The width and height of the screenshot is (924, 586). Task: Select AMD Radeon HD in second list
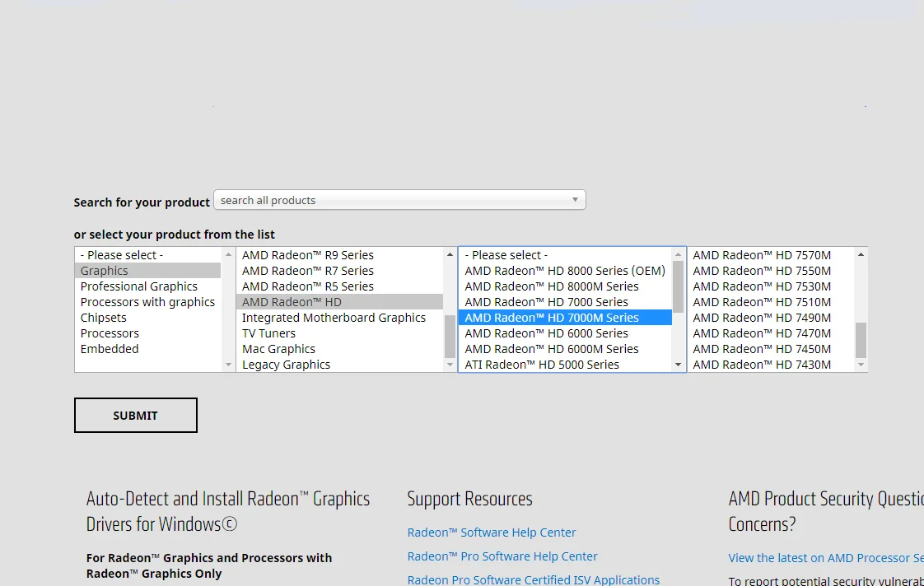[341, 301]
